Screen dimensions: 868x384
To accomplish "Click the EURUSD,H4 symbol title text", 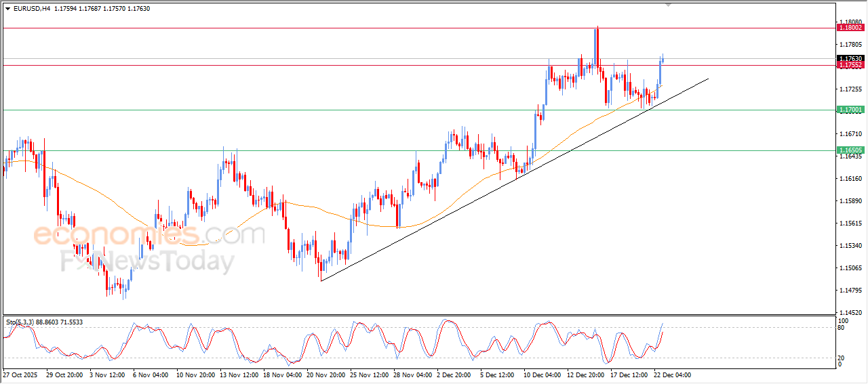I will tap(32, 8).
